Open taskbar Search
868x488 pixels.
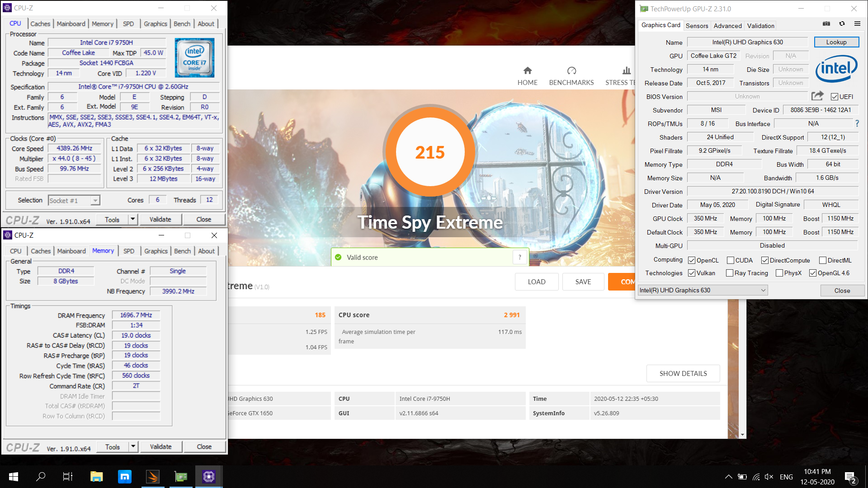41,477
